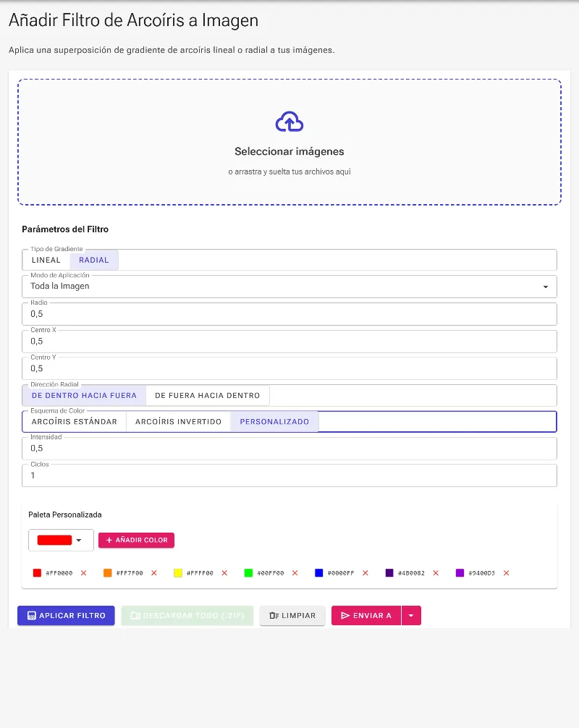Viewport: 579px width, 728px height.
Task: Click the Enviar A button
Action: tap(366, 616)
